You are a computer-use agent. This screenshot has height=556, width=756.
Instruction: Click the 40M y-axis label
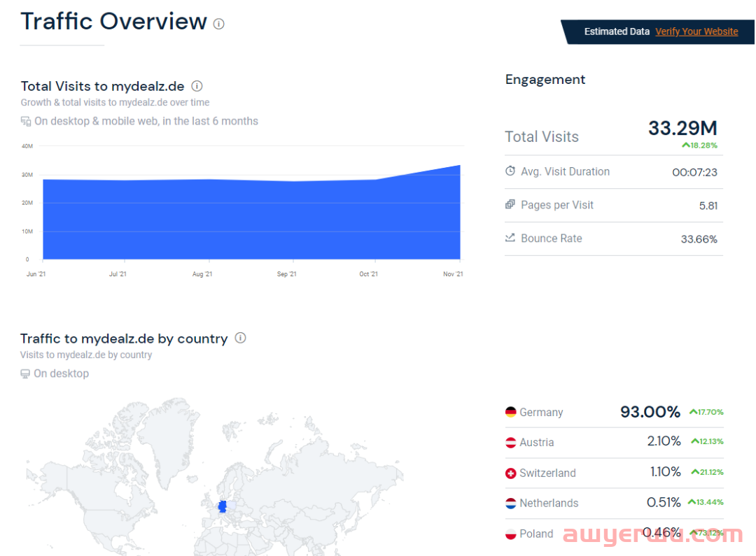click(x=27, y=146)
